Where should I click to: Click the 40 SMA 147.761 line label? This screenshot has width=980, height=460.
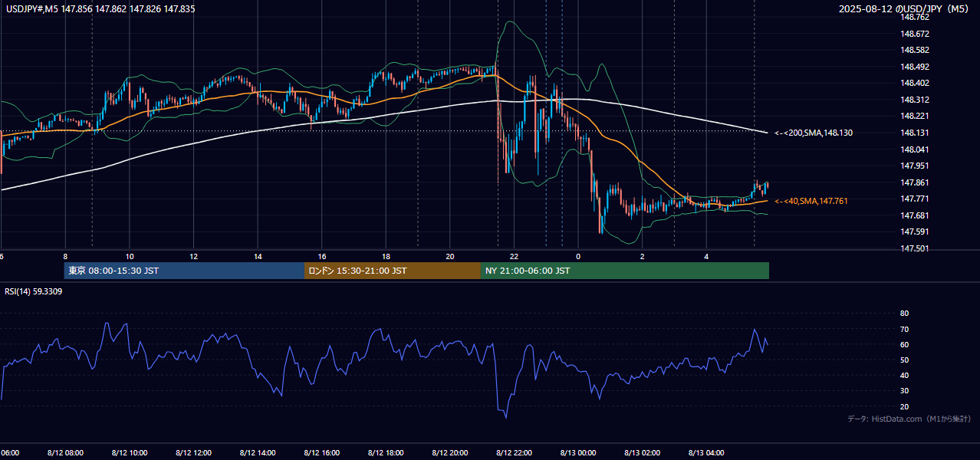click(811, 201)
